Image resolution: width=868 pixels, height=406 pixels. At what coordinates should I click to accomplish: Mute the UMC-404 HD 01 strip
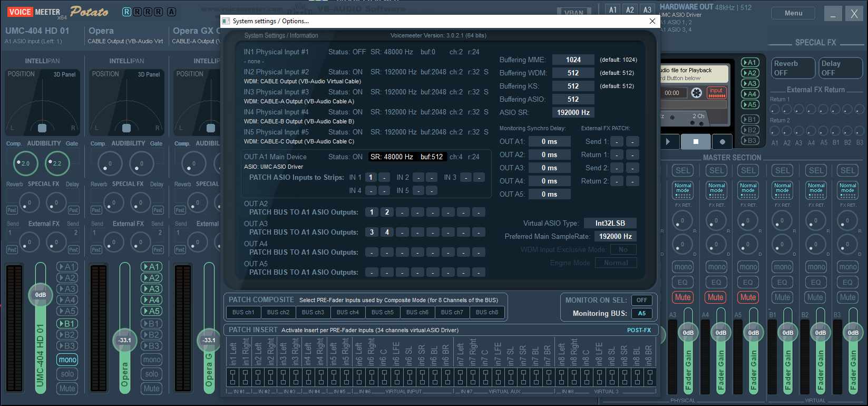pos(67,388)
